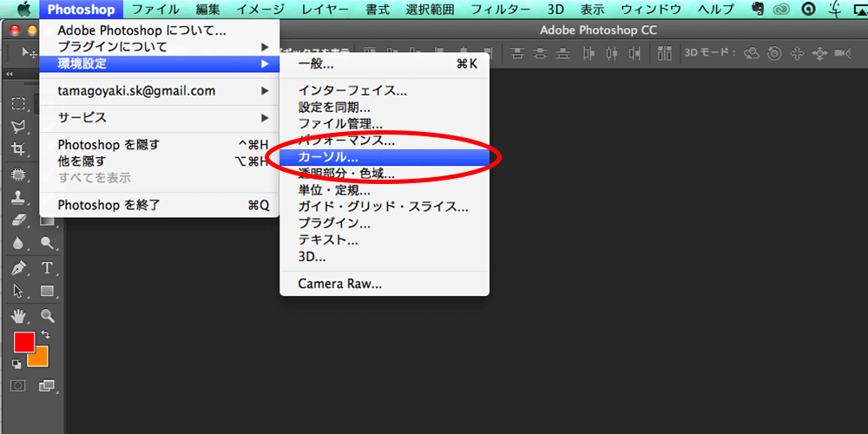
Task: Click the Move tool icon in options bar
Action: (x=28, y=52)
